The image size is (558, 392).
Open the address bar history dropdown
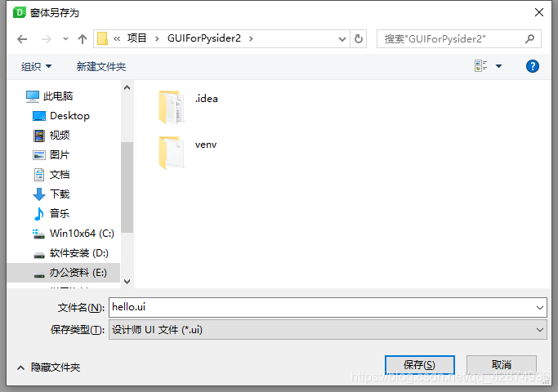(x=342, y=38)
